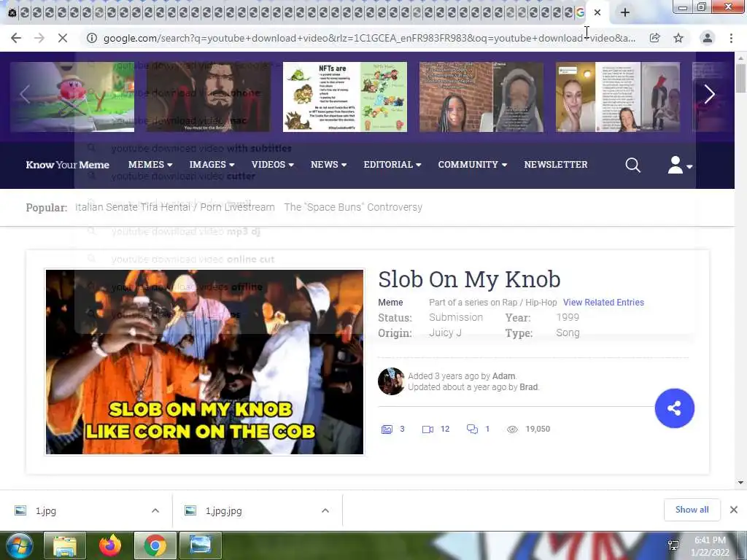Click the 'Slob On My Knob' title
The width and height of the screenshot is (747, 560).
point(469,279)
